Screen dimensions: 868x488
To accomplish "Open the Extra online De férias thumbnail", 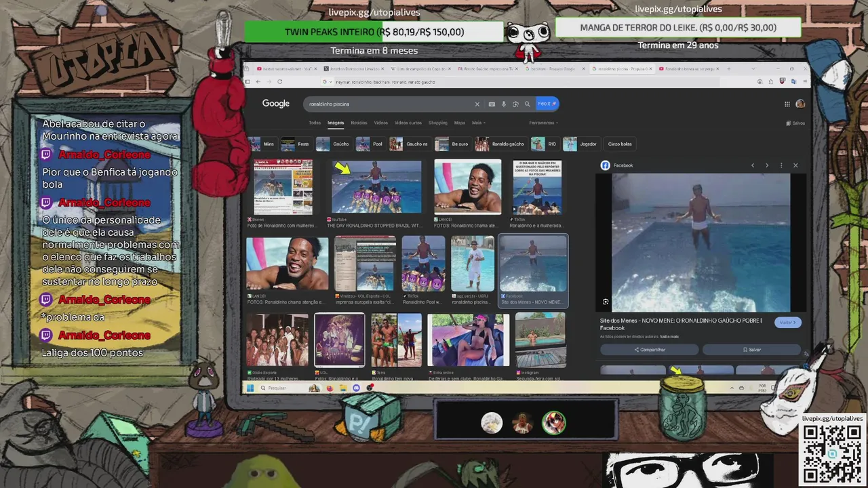I will pyautogui.click(x=467, y=340).
